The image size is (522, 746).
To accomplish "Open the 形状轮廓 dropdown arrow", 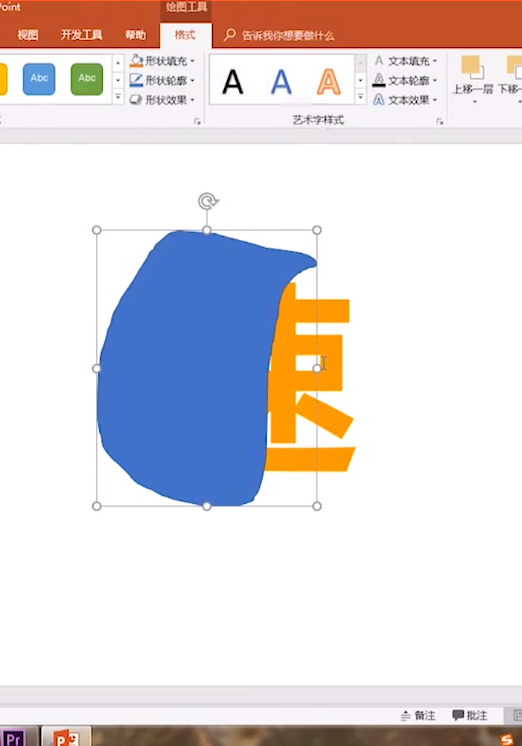I will pos(193,80).
